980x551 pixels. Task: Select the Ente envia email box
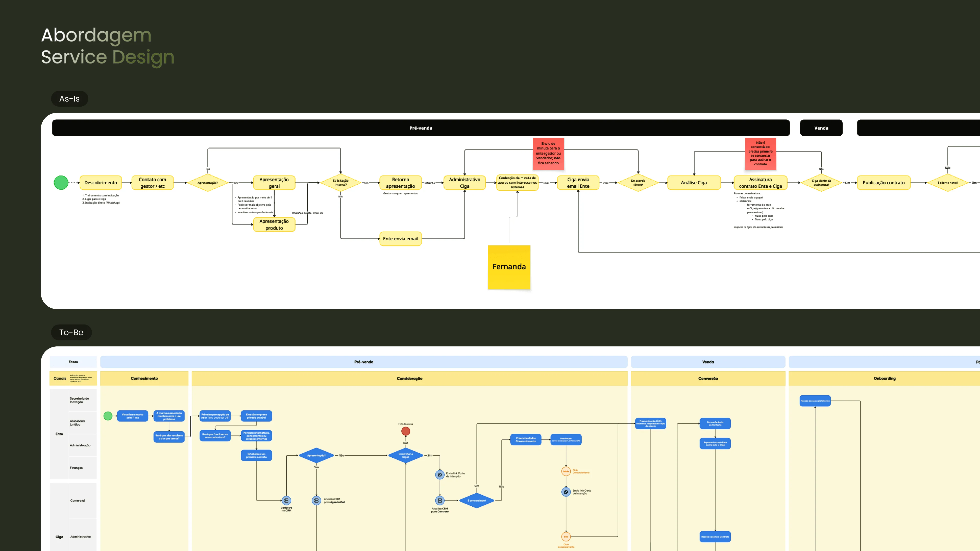click(x=401, y=239)
